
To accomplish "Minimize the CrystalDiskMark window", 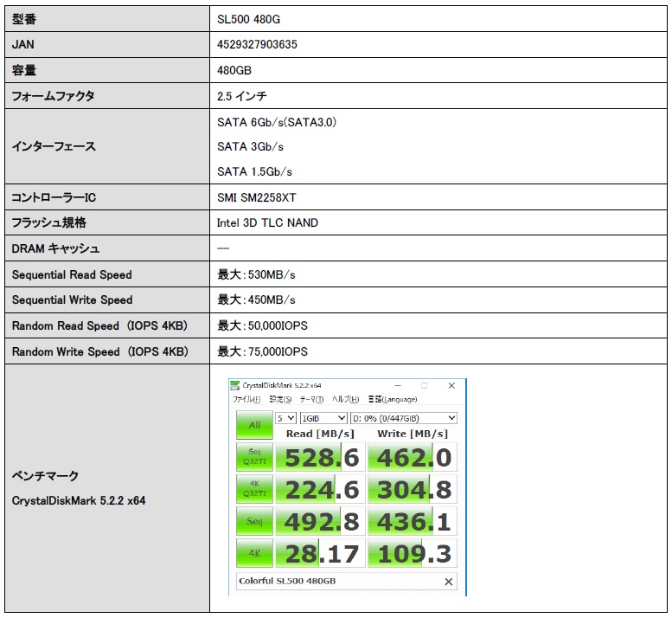I will 398,385.
